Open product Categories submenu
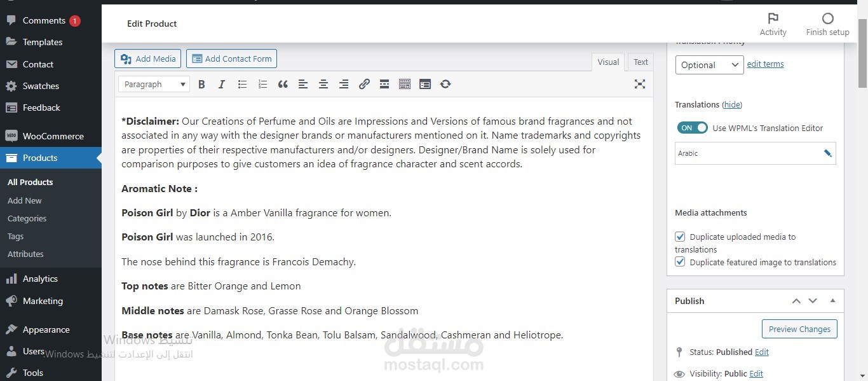868x381 pixels. (x=27, y=218)
